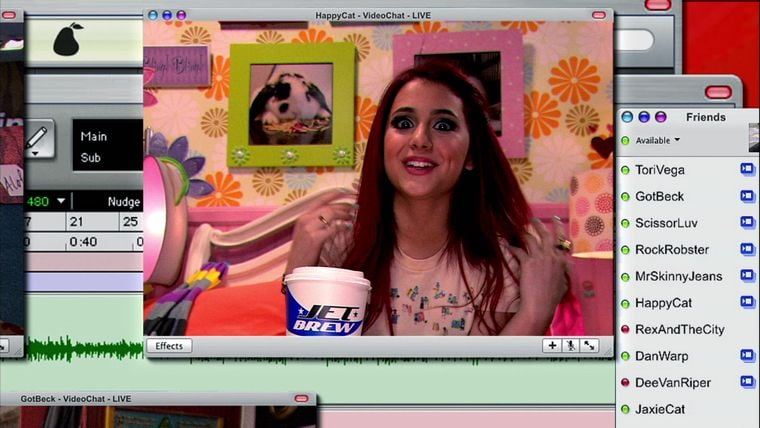
Task: Click the second blue button in HappyCat title bar
Action: 167,15
